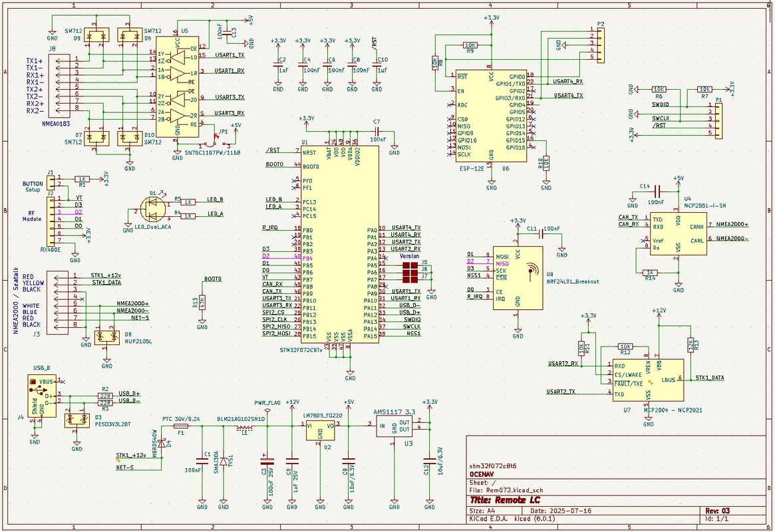The height and width of the screenshot is (532, 775).
Task: Click the ESP-12E value label
Action: tap(471, 168)
